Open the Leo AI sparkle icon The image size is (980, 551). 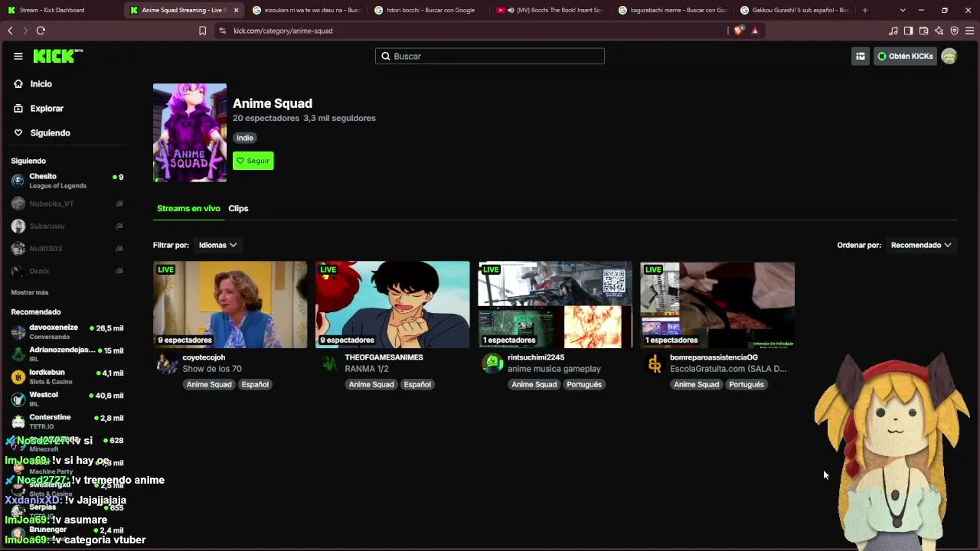(939, 31)
